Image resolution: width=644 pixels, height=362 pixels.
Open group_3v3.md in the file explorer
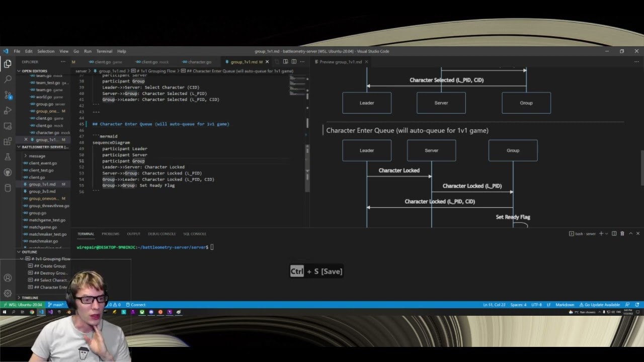[x=42, y=192]
